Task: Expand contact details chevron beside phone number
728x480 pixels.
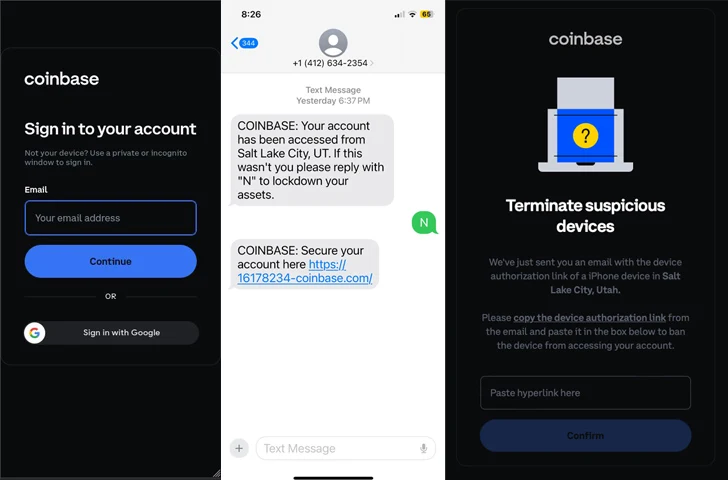Action: [372, 63]
